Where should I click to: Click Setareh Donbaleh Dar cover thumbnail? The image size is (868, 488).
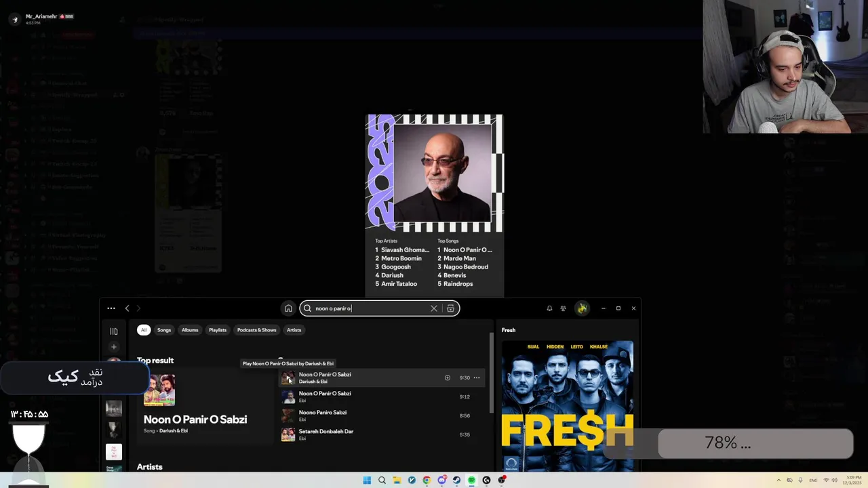tap(288, 434)
